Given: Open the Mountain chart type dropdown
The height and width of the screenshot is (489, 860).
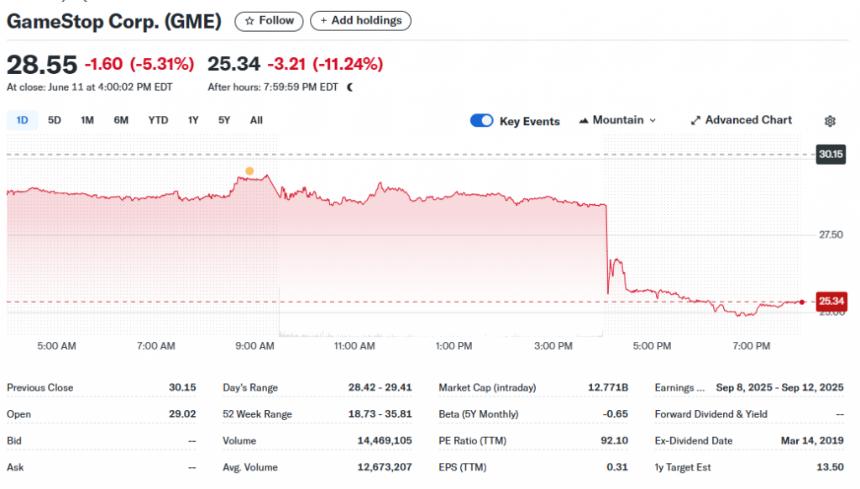Looking at the screenshot, I should click(x=617, y=120).
